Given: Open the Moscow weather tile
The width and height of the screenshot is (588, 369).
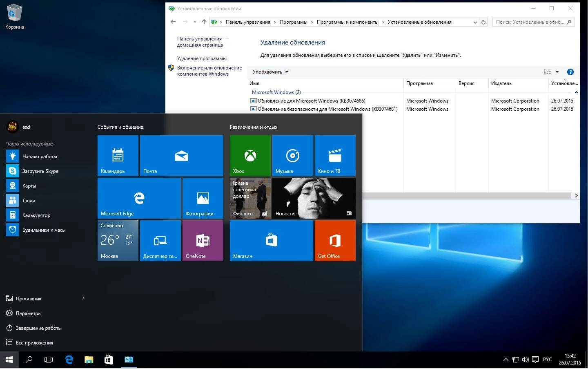Looking at the screenshot, I should (x=118, y=241).
